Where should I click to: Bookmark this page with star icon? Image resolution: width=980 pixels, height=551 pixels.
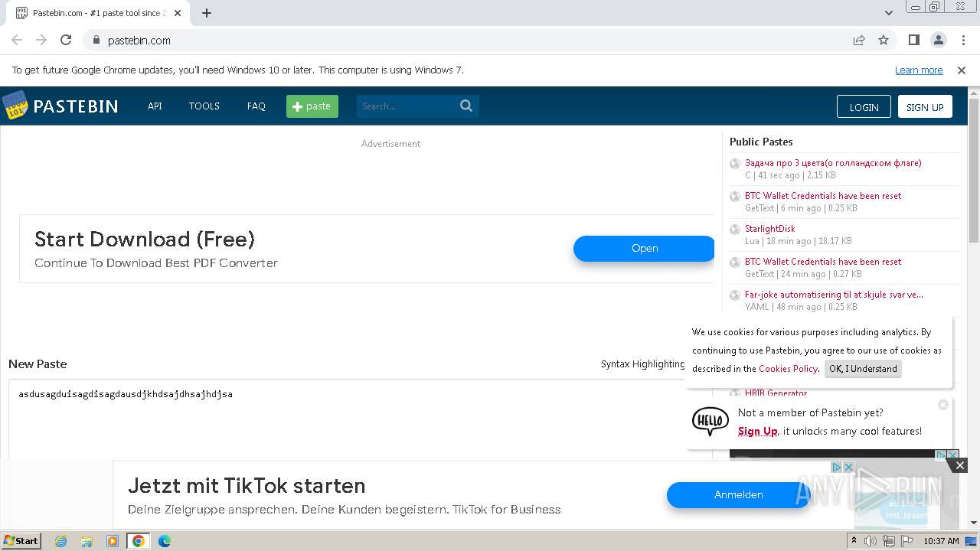point(884,40)
